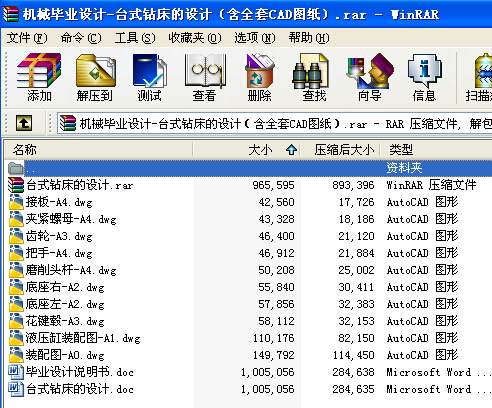Go up one level with the up-arrow button

[24, 123]
